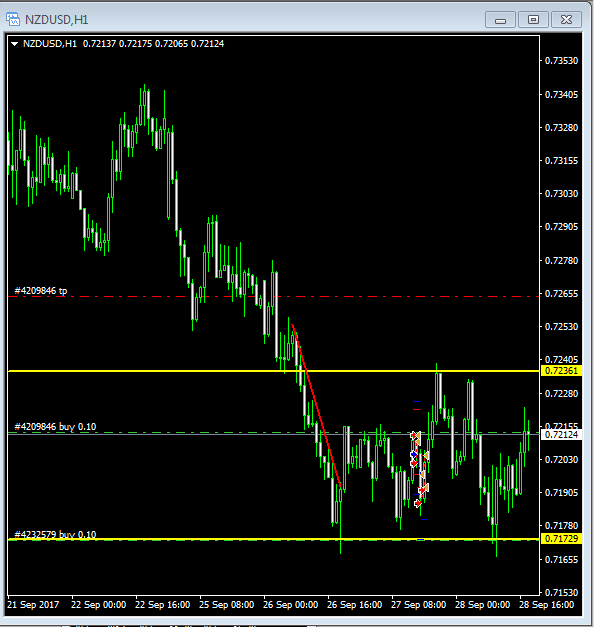Click the '27 Sep 08:00' time label

point(418,605)
